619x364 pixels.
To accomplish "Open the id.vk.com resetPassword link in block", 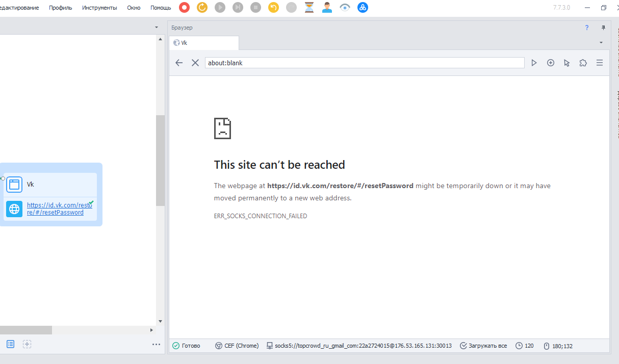I will point(60,209).
